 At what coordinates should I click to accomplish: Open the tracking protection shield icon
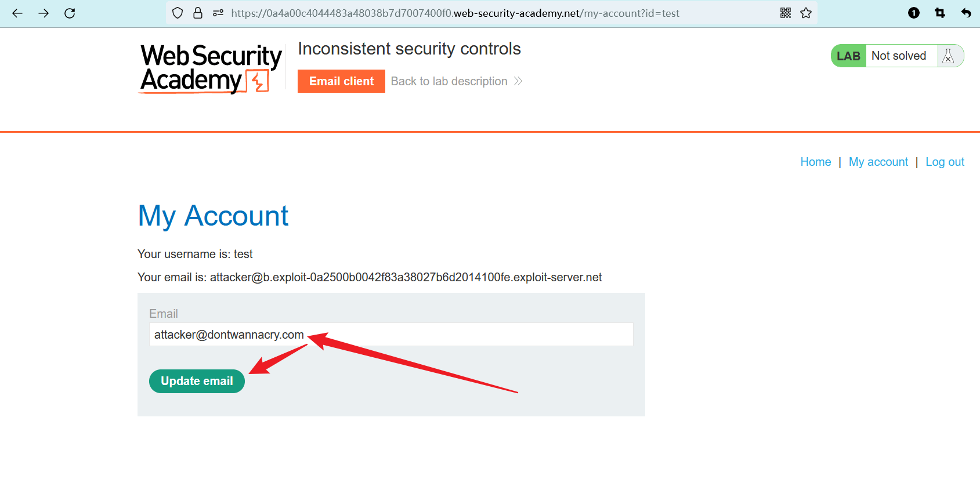coord(178,13)
